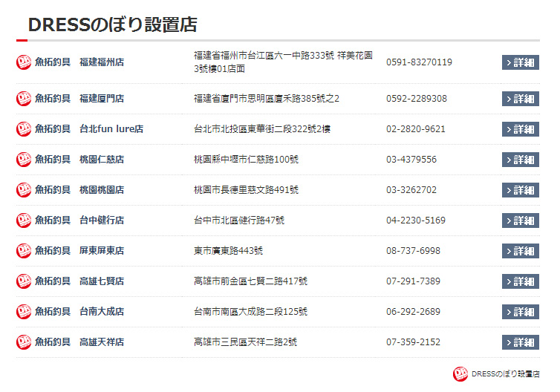Click address 台南市南區大成路二段125號

point(250,311)
